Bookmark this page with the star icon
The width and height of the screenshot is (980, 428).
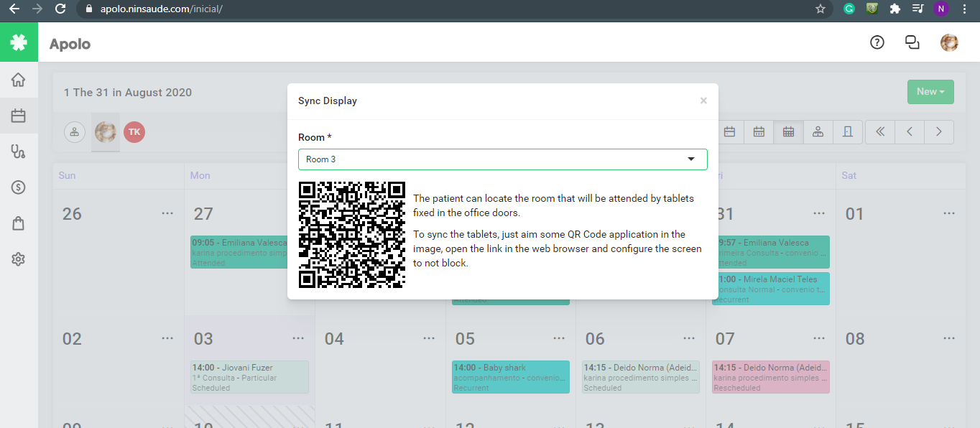[820, 9]
